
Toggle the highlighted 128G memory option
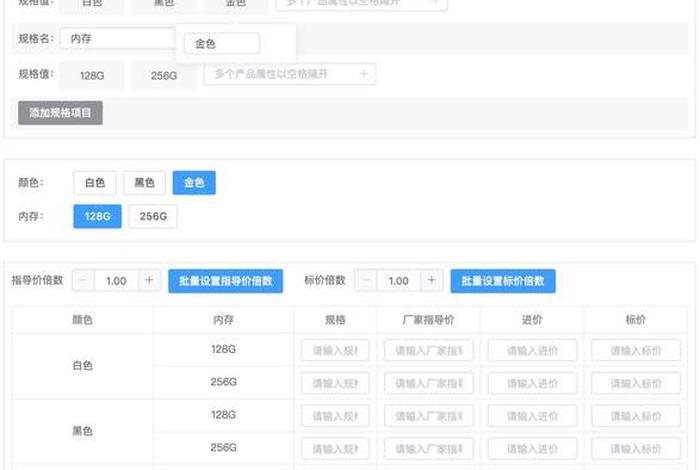pos(97,216)
